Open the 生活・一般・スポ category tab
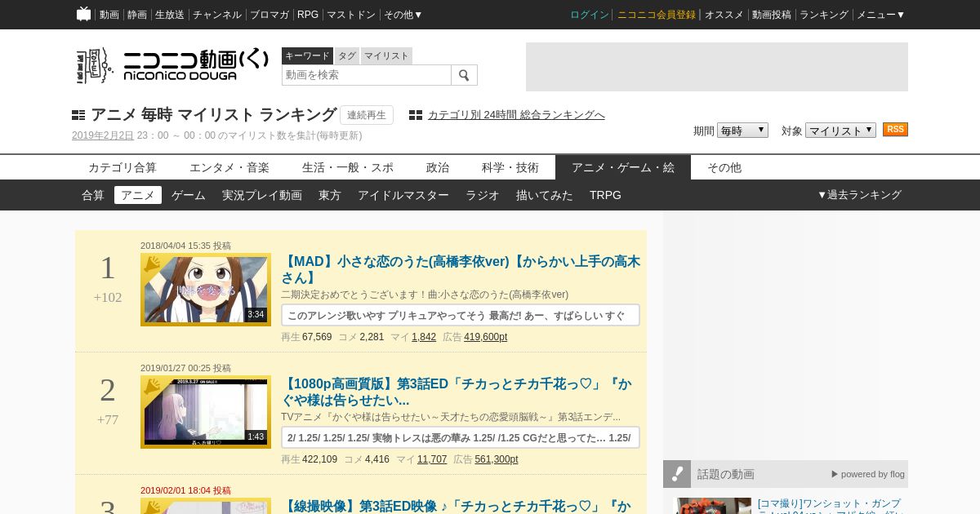 (x=348, y=167)
